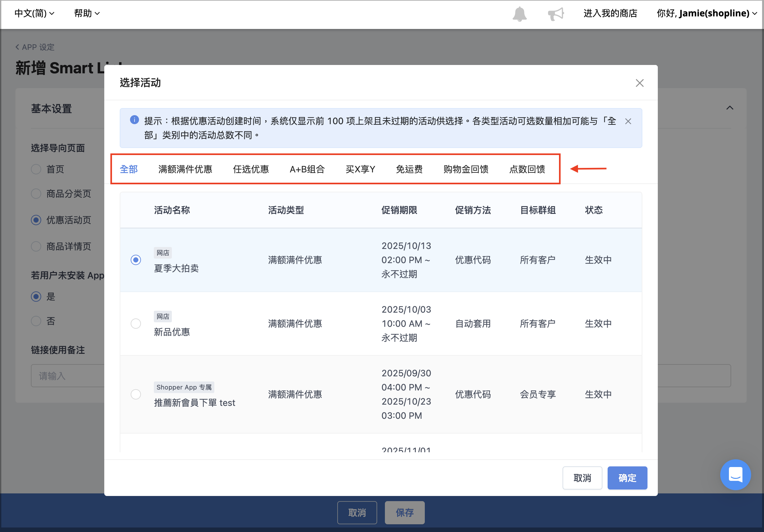Click the 夏季大拍卖 activity name
This screenshot has height=532, width=764.
[176, 268]
